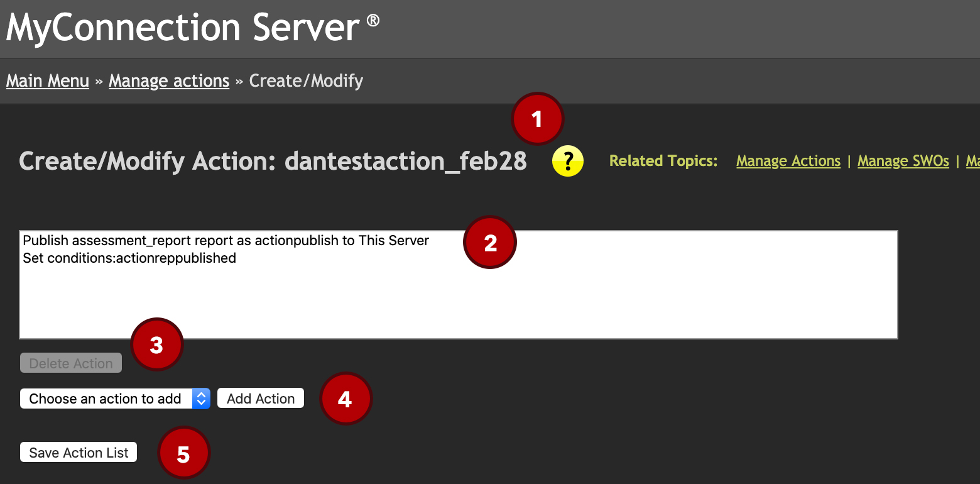Open the yellow question mark help icon
980x484 pixels.
click(x=568, y=162)
